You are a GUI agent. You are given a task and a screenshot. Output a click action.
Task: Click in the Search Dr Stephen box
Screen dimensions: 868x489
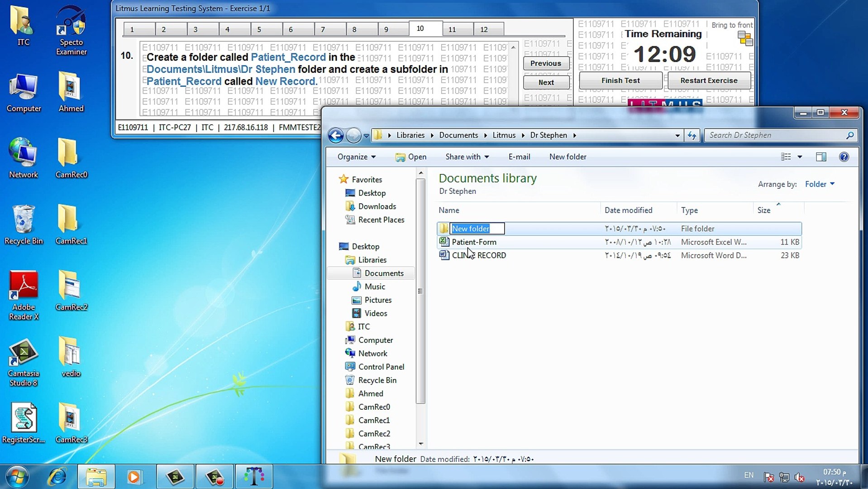point(776,135)
